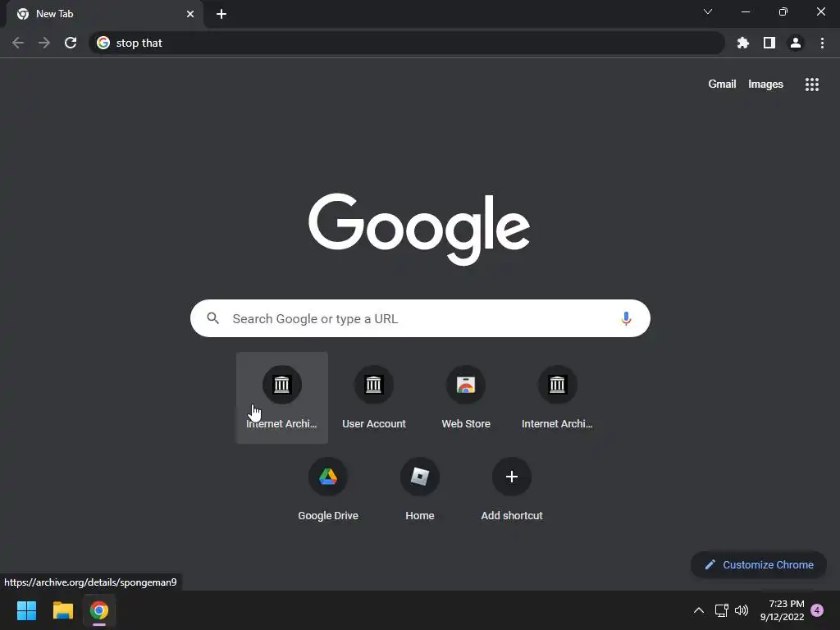840x630 pixels.
Task: Toggle the side panel icon
Action: (x=769, y=43)
